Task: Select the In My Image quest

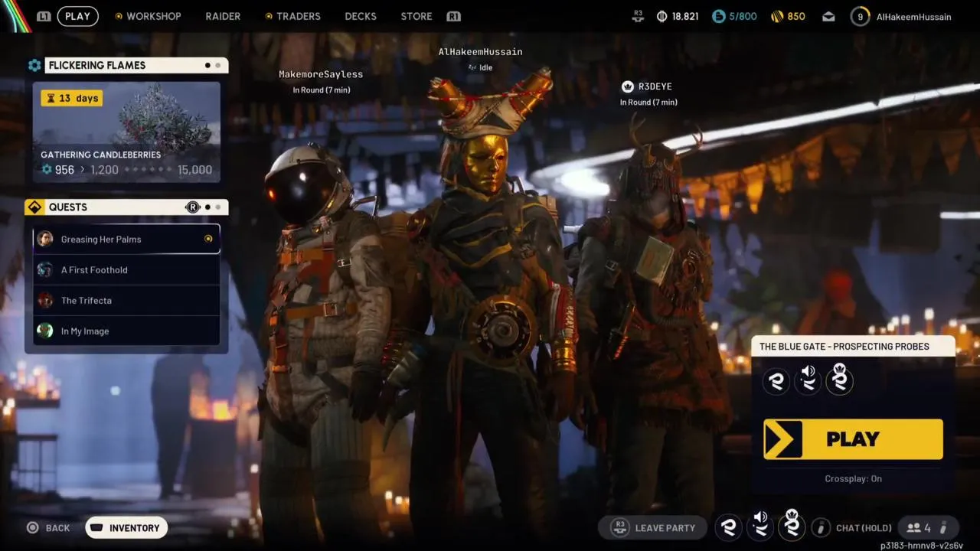Action: tap(126, 331)
